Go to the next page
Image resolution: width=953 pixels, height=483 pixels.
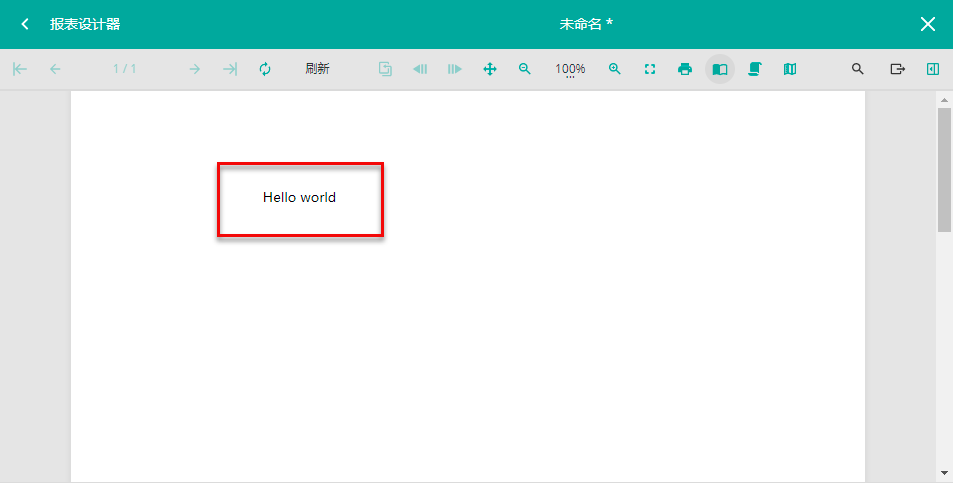194,69
